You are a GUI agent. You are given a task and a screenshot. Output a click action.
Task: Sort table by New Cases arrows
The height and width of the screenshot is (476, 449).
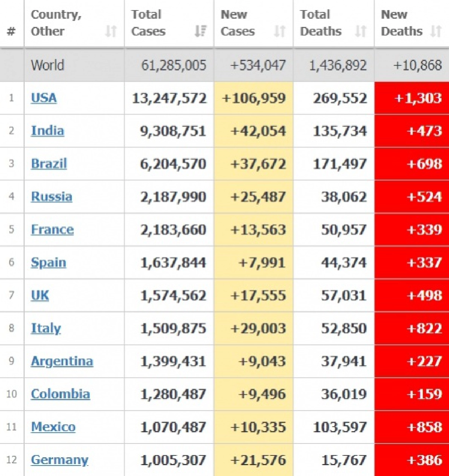[x=280, y=31]
